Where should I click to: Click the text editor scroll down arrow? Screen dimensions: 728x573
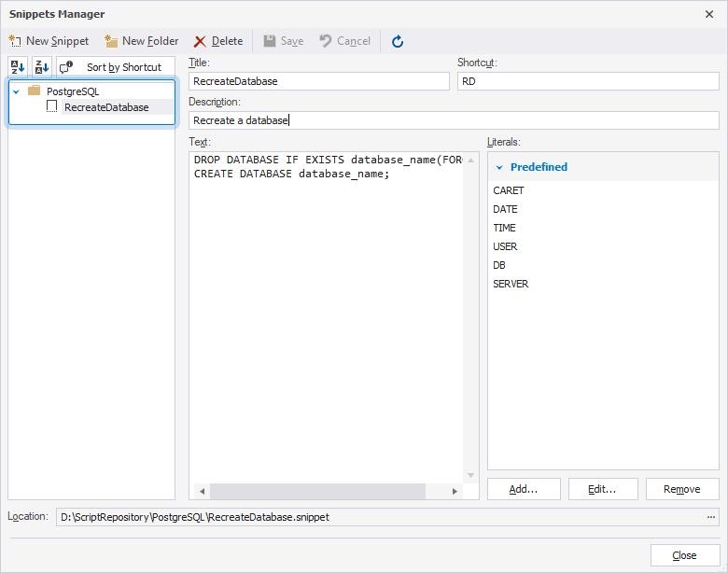click(x=470, y=476)
